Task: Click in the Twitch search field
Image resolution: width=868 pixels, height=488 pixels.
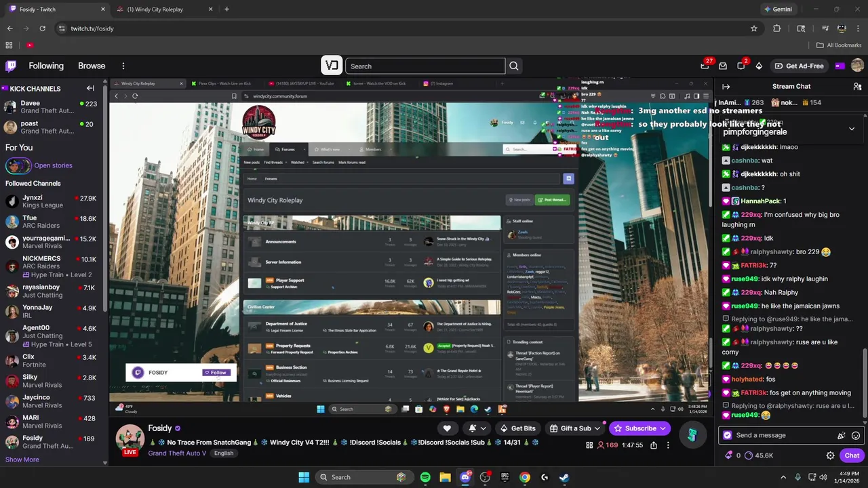Action: point(425,66)
